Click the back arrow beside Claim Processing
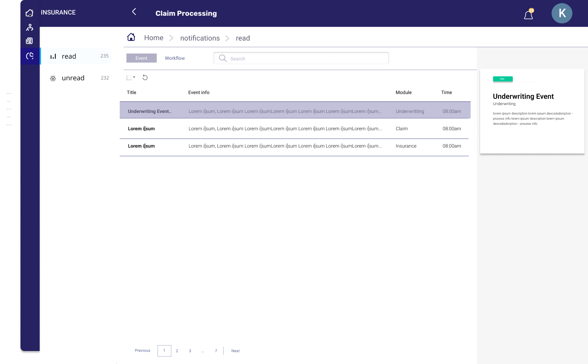588x364 pixels. (x=134, y=12)
